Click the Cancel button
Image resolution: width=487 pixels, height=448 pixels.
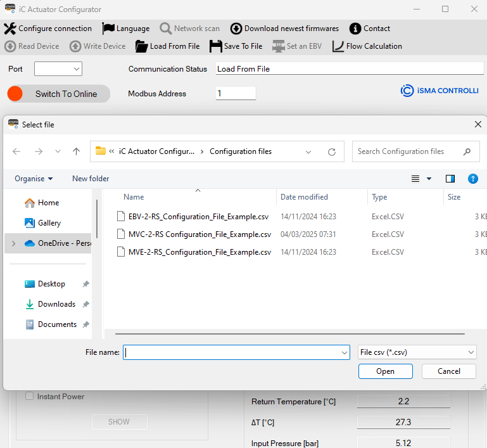pos(449,371)
